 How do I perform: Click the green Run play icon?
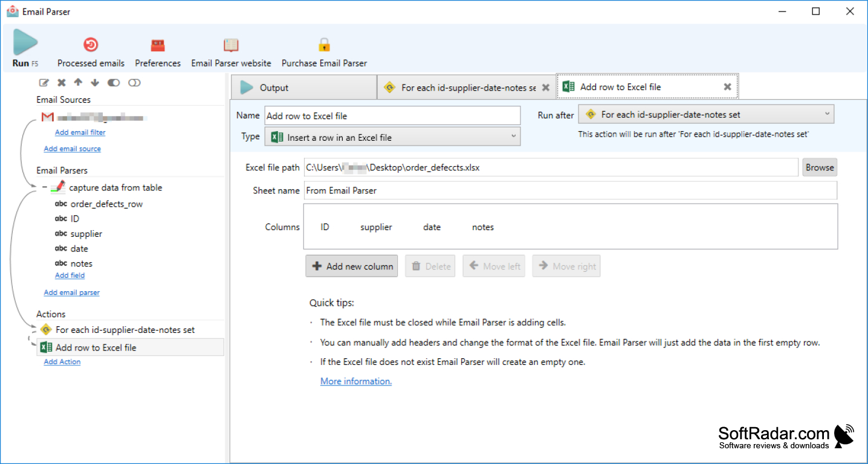pos(25,42)
